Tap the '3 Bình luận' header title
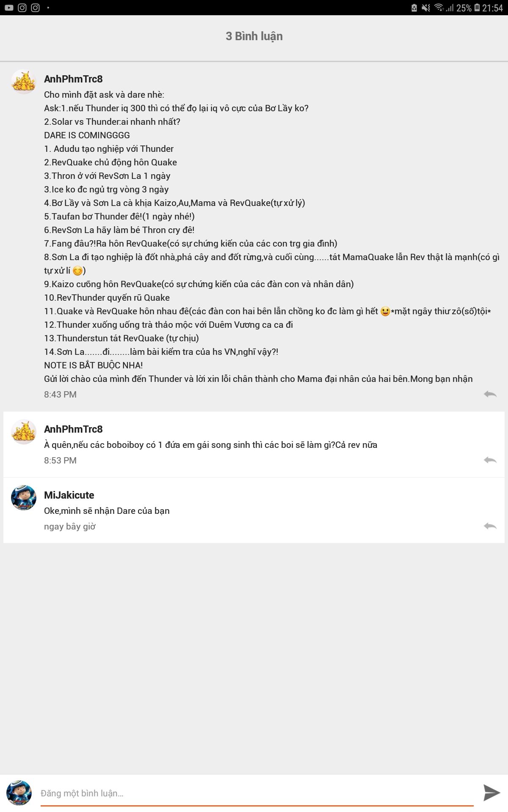Image resolution: width=508 pixels, height=812 pixels. point(254,36)
